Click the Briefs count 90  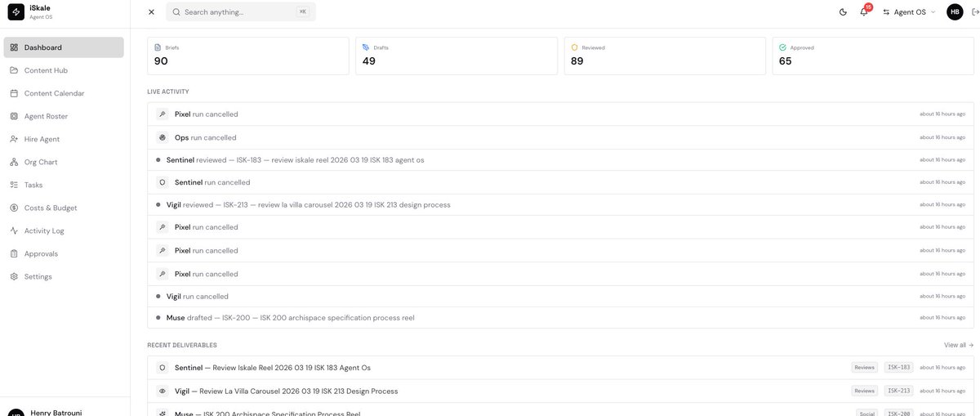pyautogui.click(x=161, y=61)
